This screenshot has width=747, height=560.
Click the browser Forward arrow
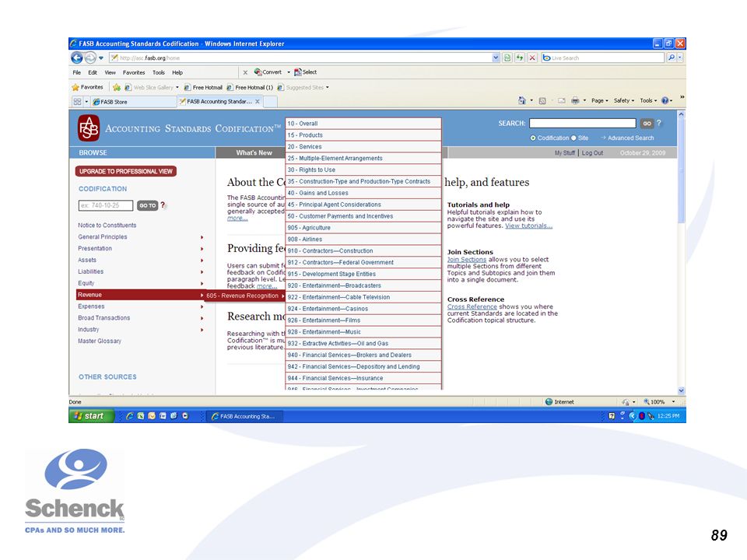click(90, 58)
